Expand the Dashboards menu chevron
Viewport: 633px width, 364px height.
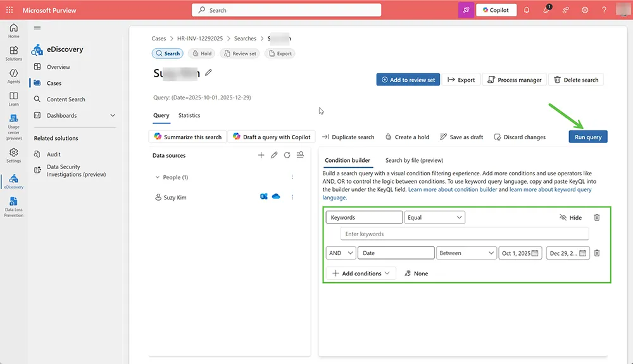[113, 115]
